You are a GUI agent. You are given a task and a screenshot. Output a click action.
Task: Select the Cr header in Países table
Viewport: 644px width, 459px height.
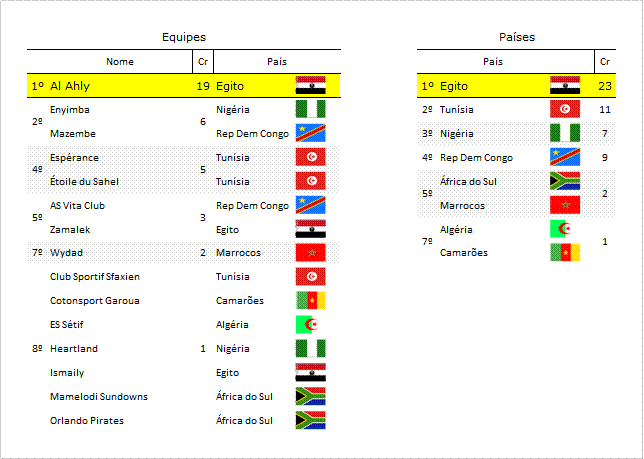point(605,62)
